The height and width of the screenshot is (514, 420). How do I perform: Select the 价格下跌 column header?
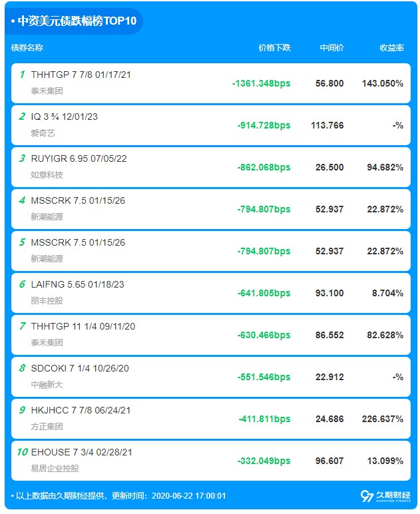[274, 48]
